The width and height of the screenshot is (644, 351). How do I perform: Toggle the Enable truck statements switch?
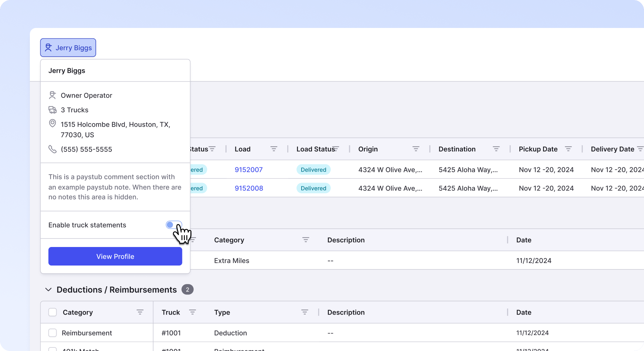pos(174,225)
